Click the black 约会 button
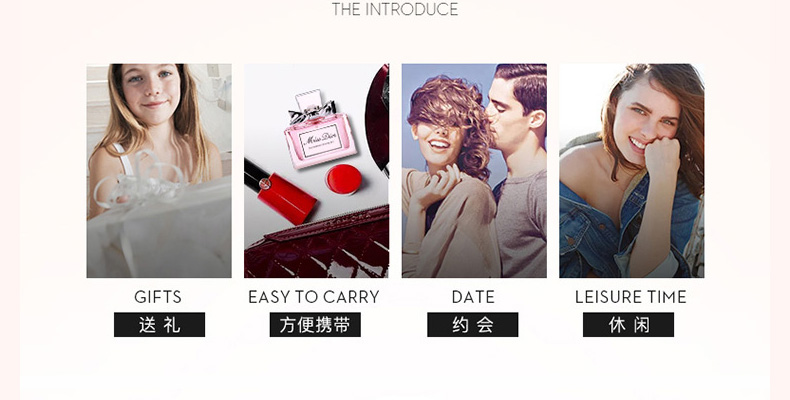 [x=473, y=324]
